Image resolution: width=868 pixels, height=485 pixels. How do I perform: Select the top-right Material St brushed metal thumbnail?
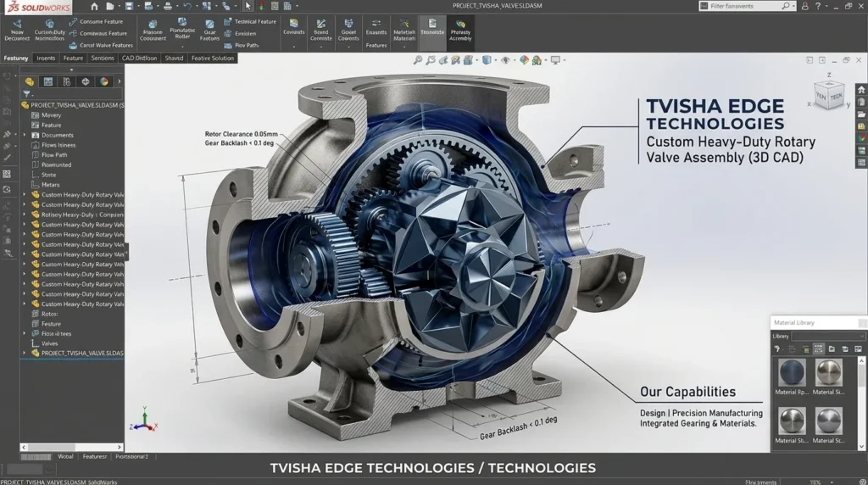point(829,372)
